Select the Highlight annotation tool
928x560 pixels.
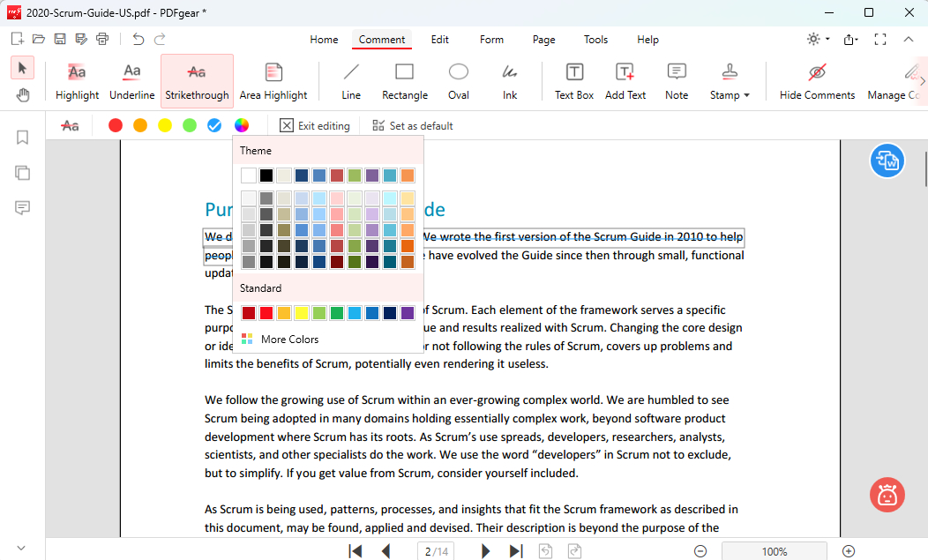click(x=77, y=81)
